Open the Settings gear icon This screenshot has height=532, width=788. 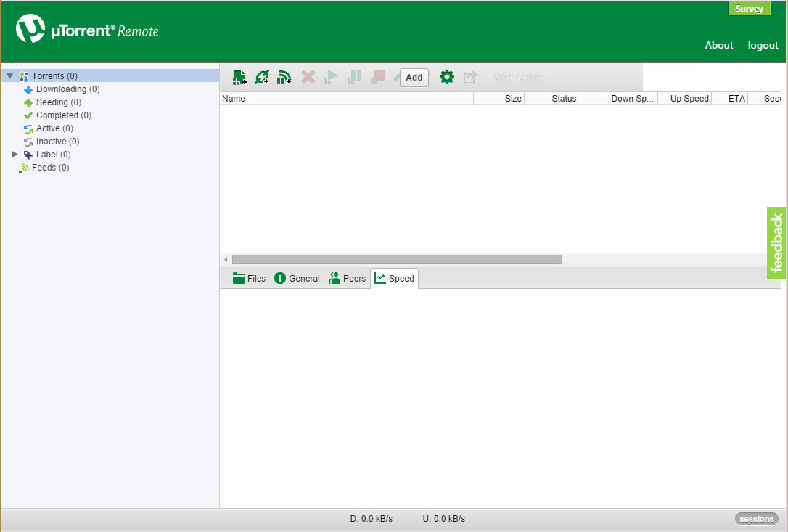pos(447,77)
